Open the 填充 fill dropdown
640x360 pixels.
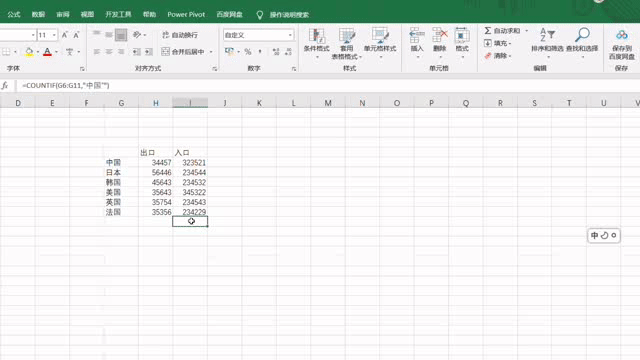click(x=498, y=43)
